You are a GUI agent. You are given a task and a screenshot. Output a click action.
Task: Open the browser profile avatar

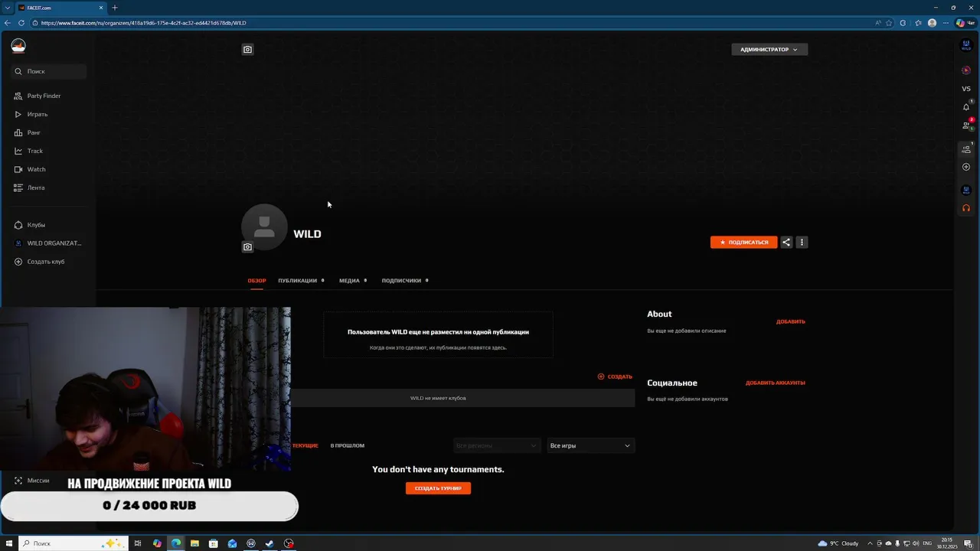coord(932,23)
